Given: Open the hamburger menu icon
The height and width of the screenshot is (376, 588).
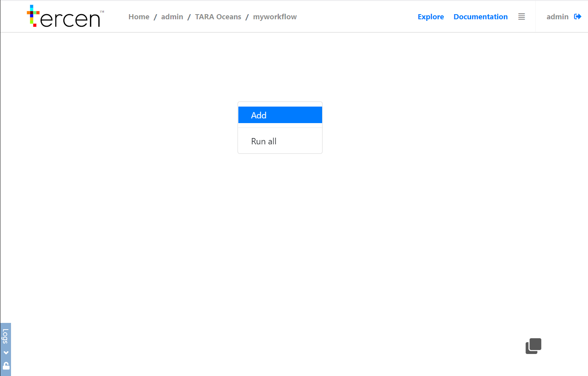Looking at the screenshot, I should [x=522, y=17].
